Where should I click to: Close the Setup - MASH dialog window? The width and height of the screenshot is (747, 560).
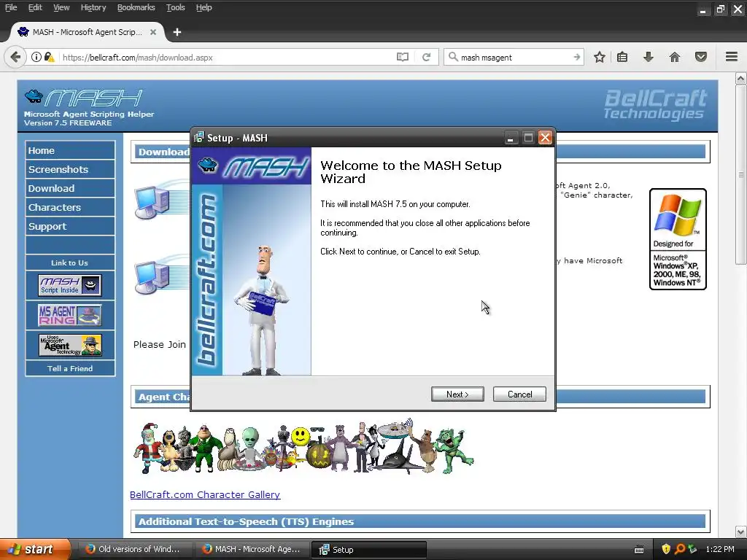pos(545,138)
